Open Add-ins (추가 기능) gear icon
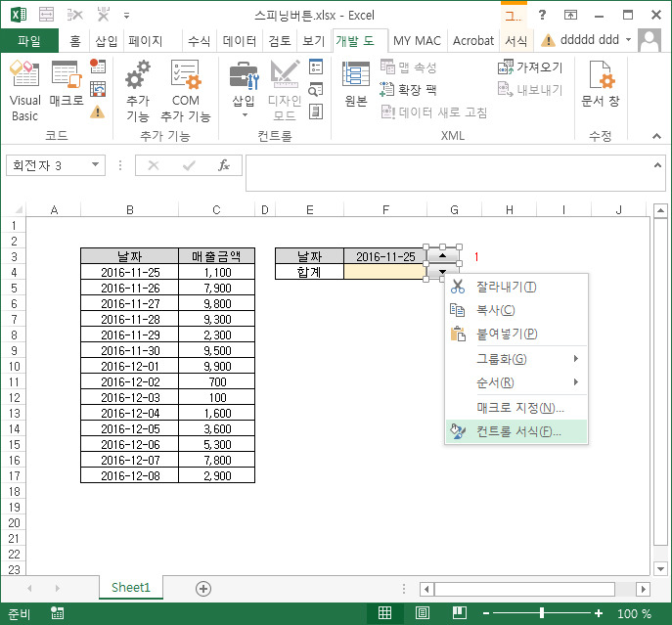 pos(138,91)
